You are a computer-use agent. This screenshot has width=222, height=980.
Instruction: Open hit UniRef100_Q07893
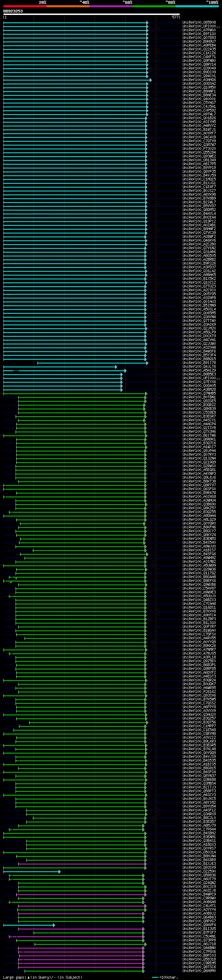199,38
